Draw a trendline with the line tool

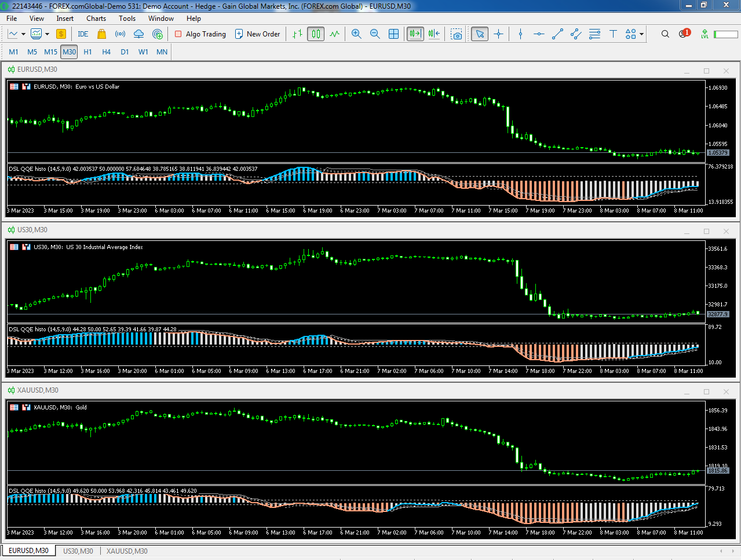[x=557, y=34]
